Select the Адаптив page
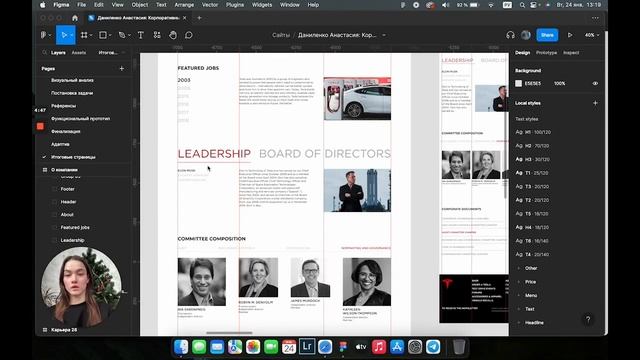640x360 pixels. pyautogui.click(x=60, y=144)
